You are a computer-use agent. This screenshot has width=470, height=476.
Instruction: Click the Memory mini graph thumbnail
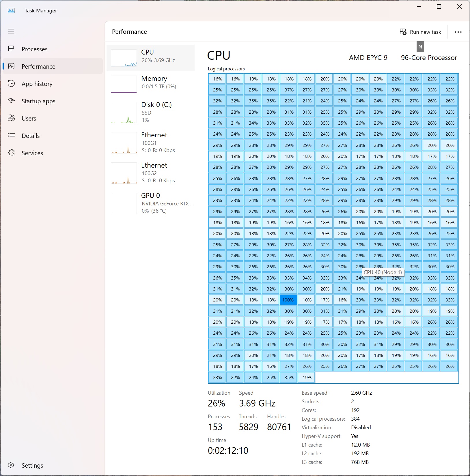click(124, 84)
